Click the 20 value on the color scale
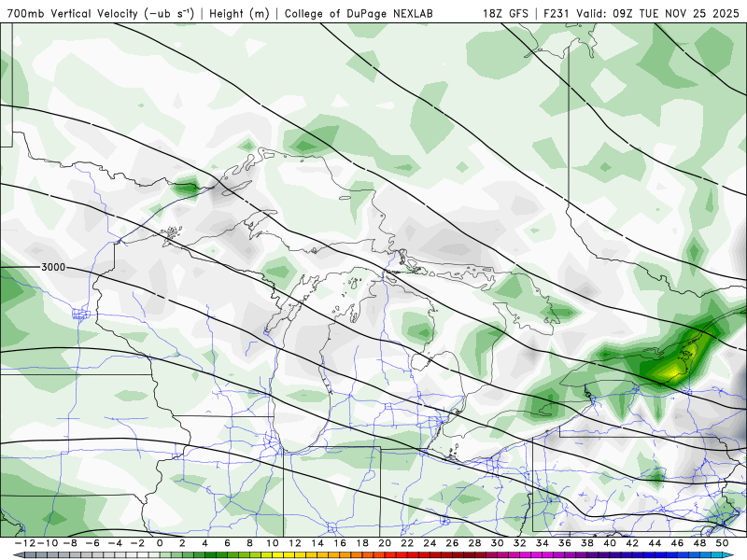The height and width of the screenshot is (560, 747). click(385, 543)
